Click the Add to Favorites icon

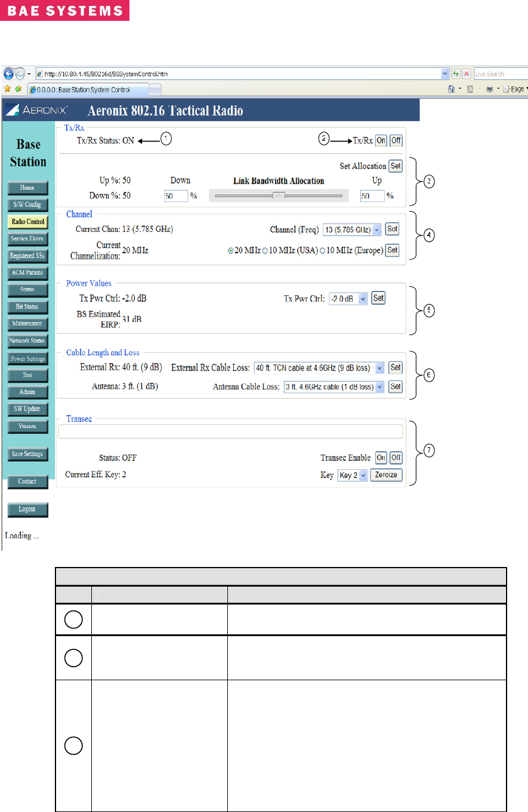click(x=18, y=88)
